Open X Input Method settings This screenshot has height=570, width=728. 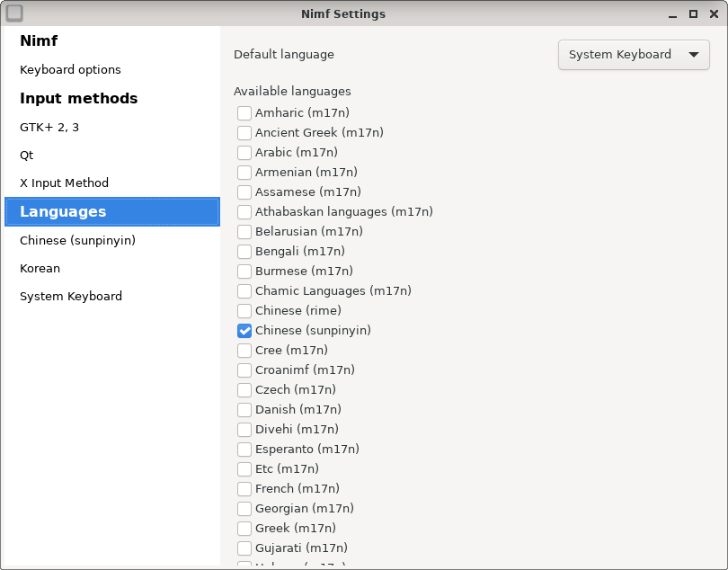(111, 183)
